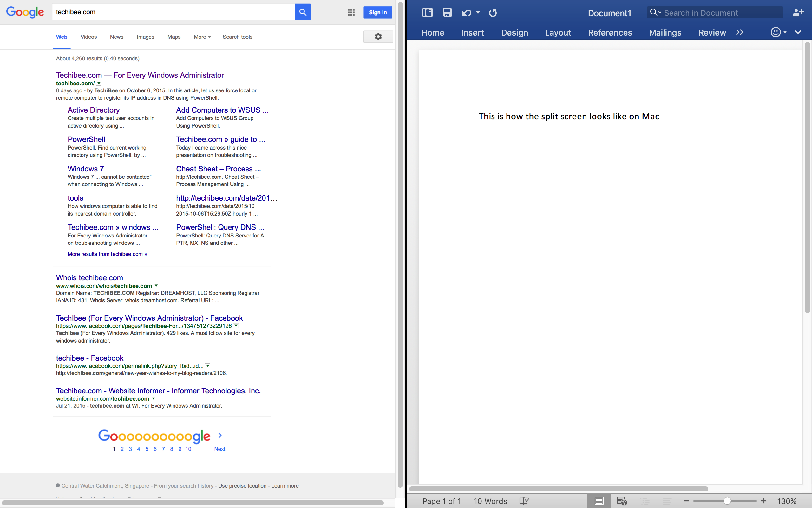The height and width of the screenshot is (508, 812).
Task: Click the Google search magnifier button
Action: tap(303, 12)
